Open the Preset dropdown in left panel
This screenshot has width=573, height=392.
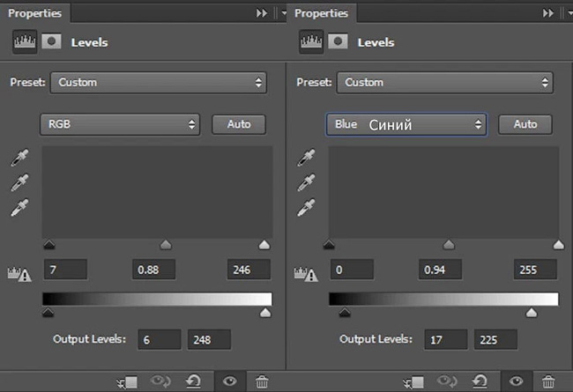click(x=158, y=83)
